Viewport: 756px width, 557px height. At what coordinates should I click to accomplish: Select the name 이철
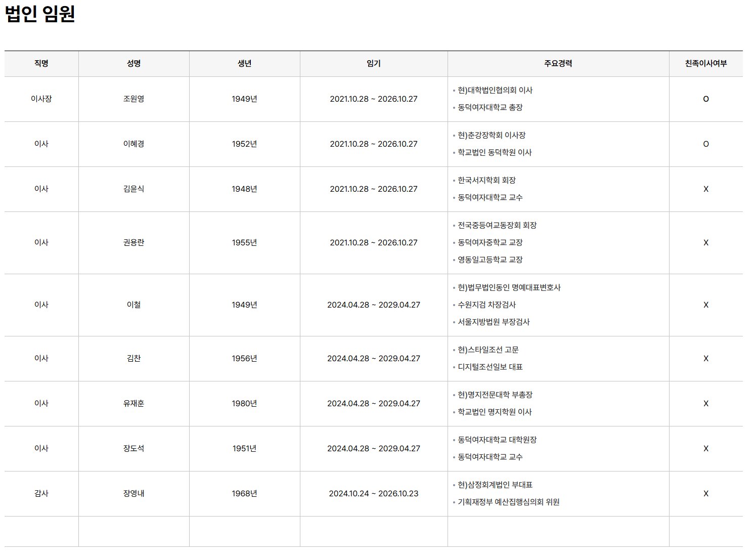pyautogui.click(x=134, y=305)
